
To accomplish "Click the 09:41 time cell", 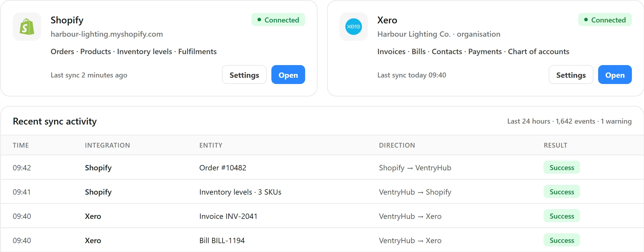I will pos(22,192).
